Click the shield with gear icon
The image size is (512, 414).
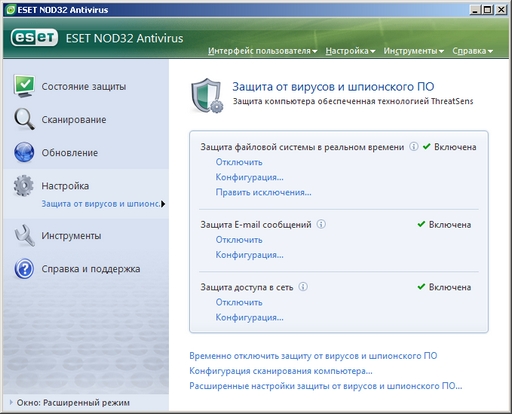(x=207, y=96)
